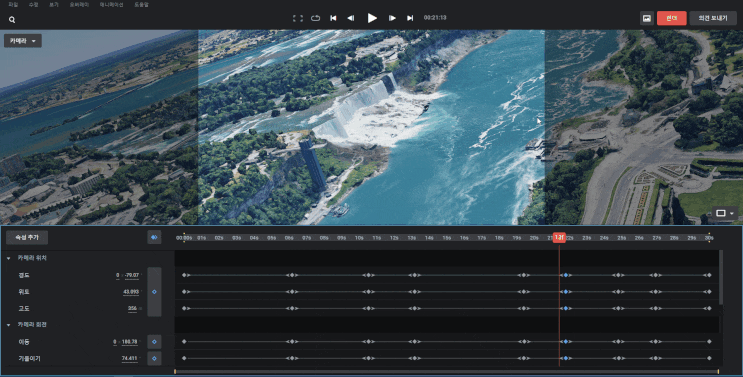Click the 15s mark on the timeline ruler
743x377 pixels.
tap(447, 238)
